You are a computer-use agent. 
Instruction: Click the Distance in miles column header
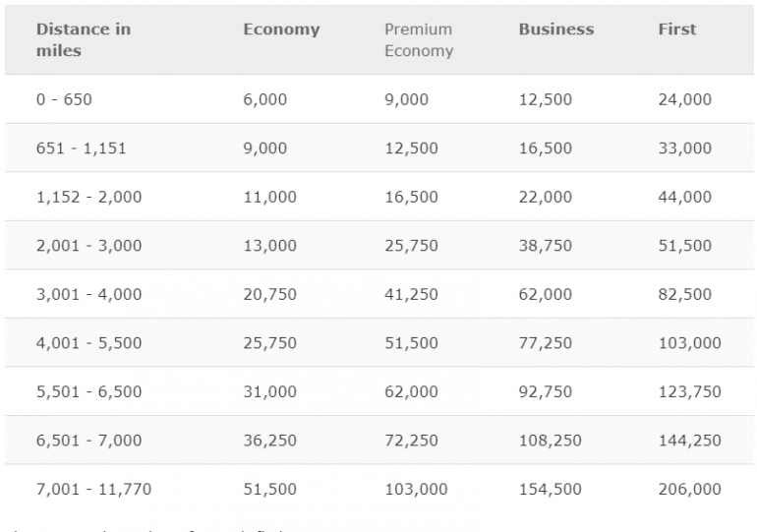[x=84, y=39]
